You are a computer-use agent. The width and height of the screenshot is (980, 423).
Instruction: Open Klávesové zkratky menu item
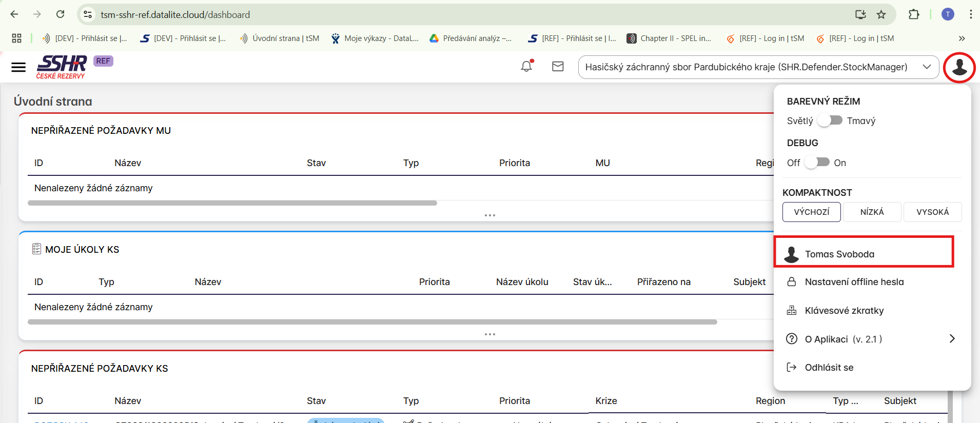click(x=844, y=311)
